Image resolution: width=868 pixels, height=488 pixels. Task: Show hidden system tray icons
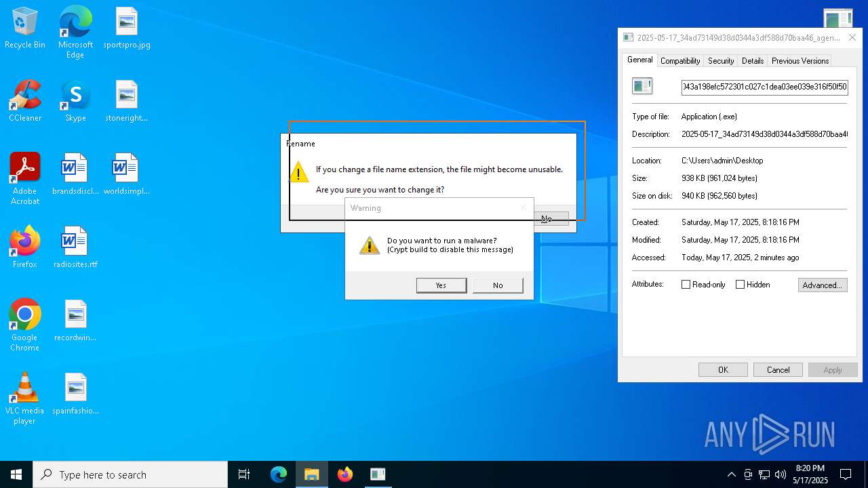[731, 474]
